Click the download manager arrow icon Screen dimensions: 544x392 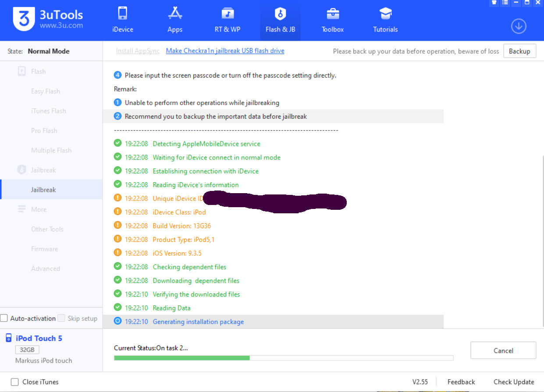(x=519, y=26)
